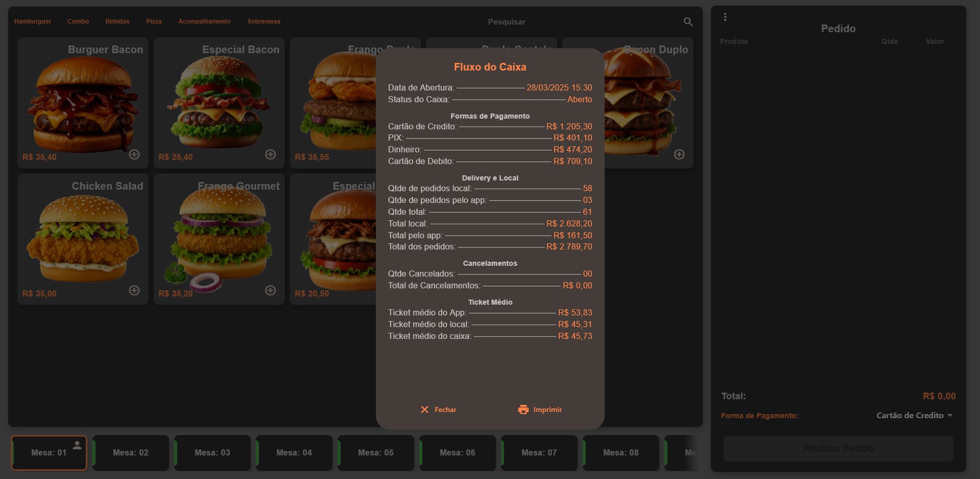Click the Frango Gourmet burger image
This screenshot has width=980, height=479.
pos(220,238)
